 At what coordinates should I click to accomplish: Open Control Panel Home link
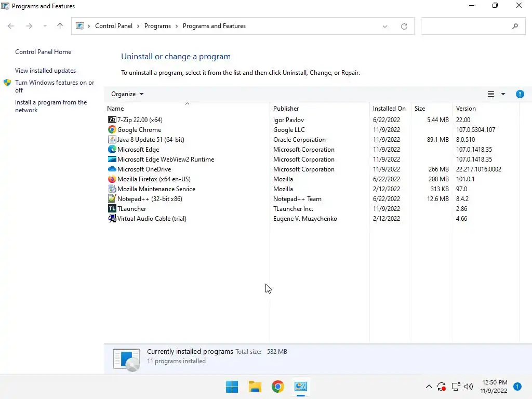(x=43, y=52)
